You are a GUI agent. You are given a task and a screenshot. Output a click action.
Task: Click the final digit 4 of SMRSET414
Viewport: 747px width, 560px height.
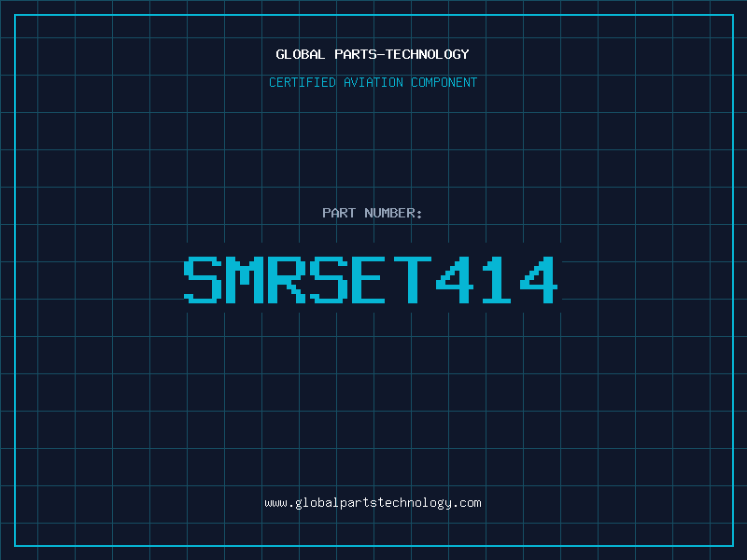coord(539,280)
